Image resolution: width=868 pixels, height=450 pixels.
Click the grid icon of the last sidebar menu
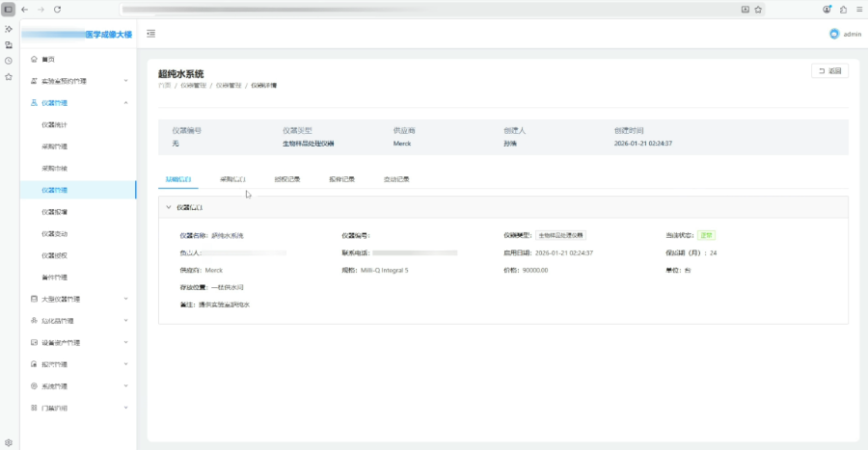pos(34,408)
